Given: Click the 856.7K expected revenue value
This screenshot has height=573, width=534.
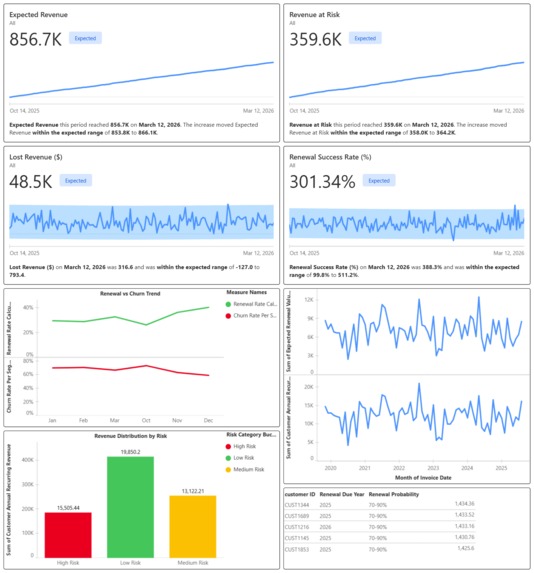Looking at the screenshot, I should coord(35,39).
